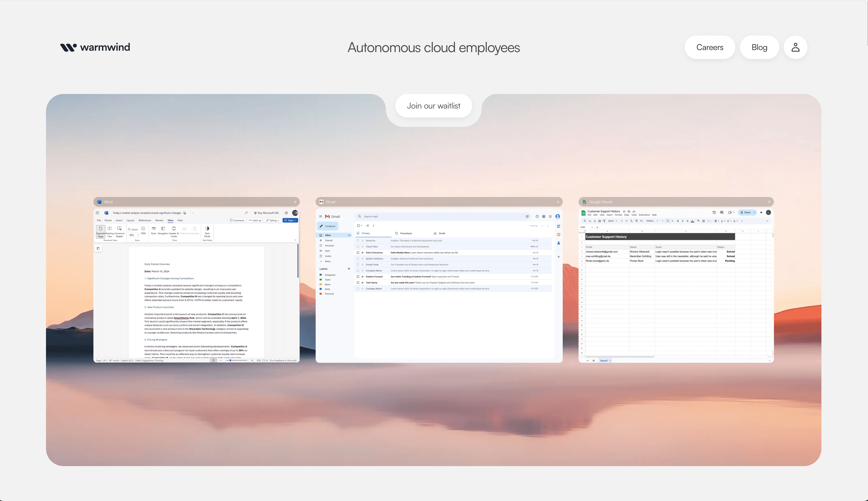Click Sheets version history clock icon
868x501 pixels.
(x=714, y=212)
